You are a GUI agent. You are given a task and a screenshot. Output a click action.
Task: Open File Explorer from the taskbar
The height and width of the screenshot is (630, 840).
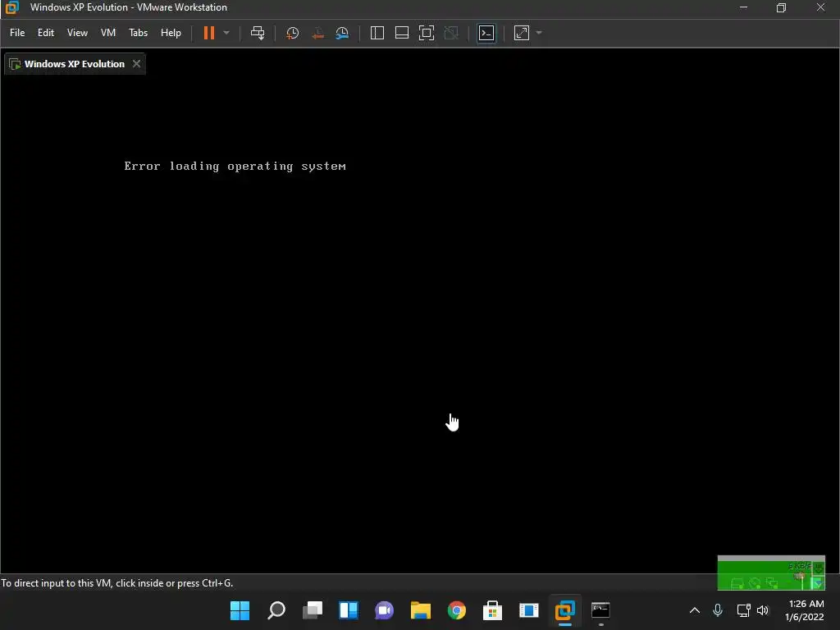point(421,610)
